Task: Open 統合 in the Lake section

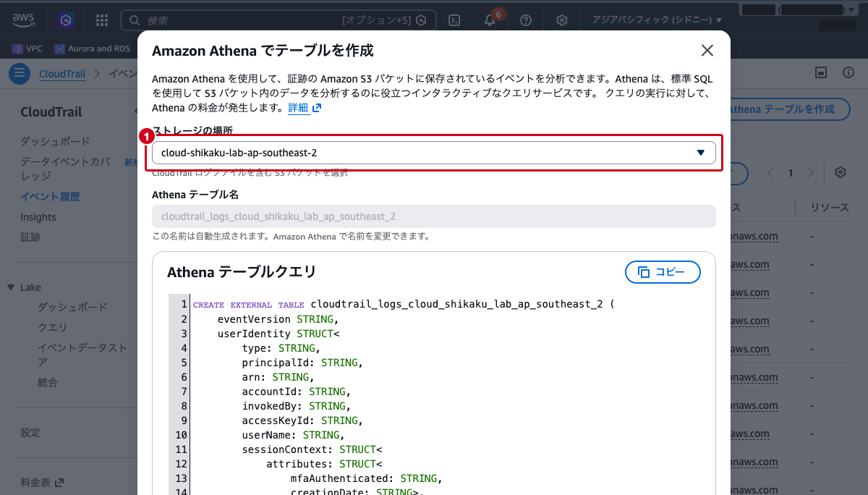Action: coord(48,382)
